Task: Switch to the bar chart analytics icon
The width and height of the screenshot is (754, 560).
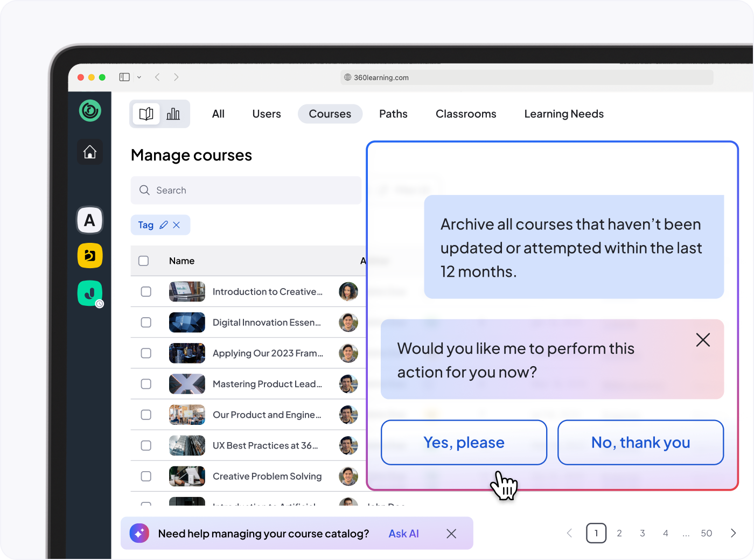Action: 173,114
